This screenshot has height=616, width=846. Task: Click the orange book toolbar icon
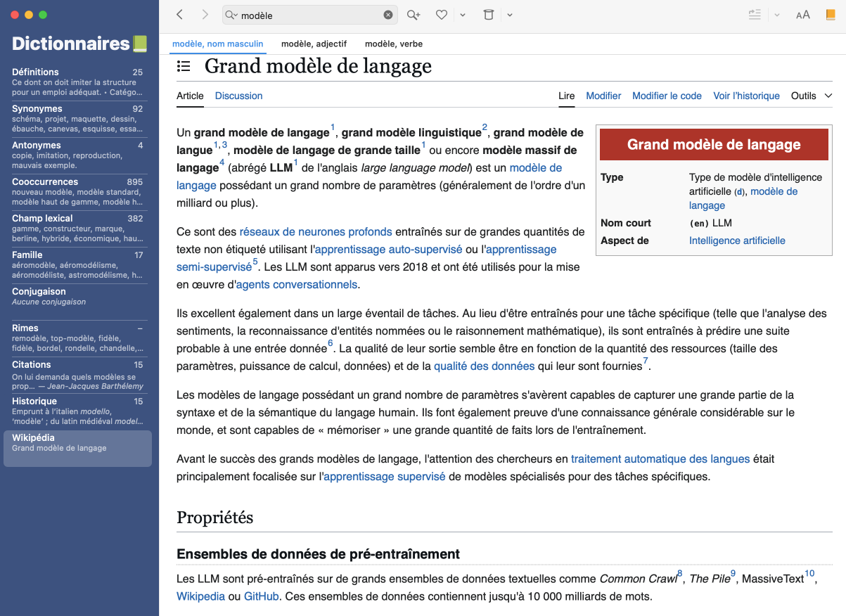pos(831,15)
